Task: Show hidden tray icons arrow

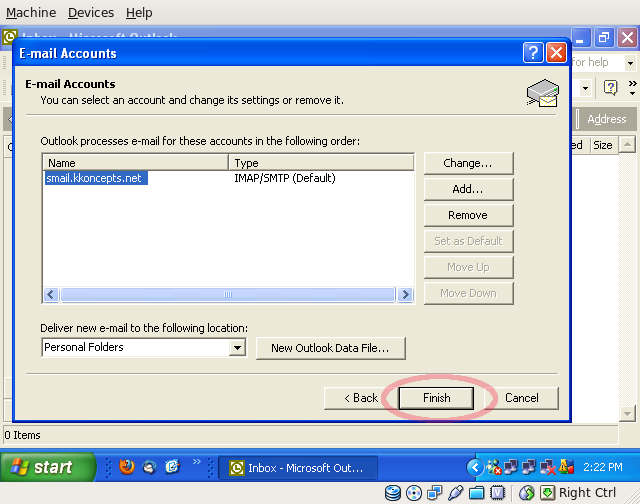Action: 475,467
